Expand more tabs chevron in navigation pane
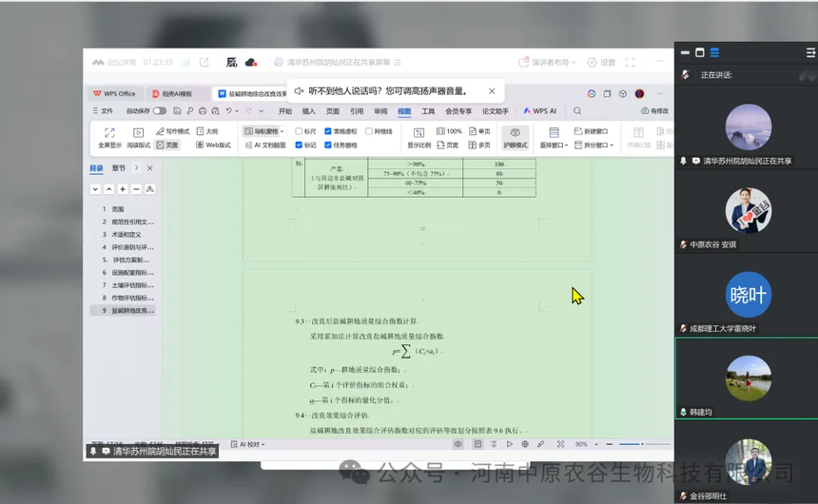Screen dimensions: 818x504 [137, 168]
